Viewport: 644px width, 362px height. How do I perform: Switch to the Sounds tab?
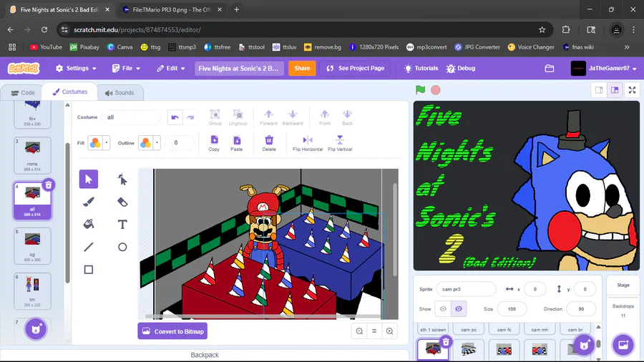click(x=119, y=93)
